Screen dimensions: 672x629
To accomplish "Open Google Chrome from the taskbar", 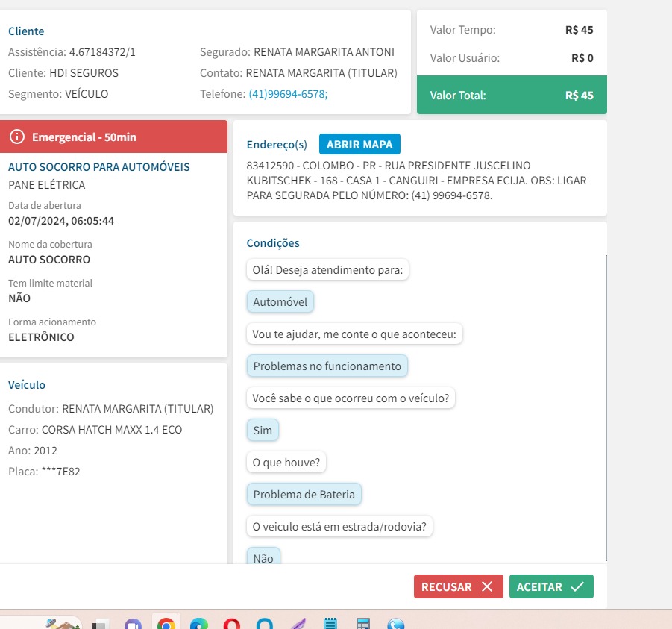I will pos(166,624).
